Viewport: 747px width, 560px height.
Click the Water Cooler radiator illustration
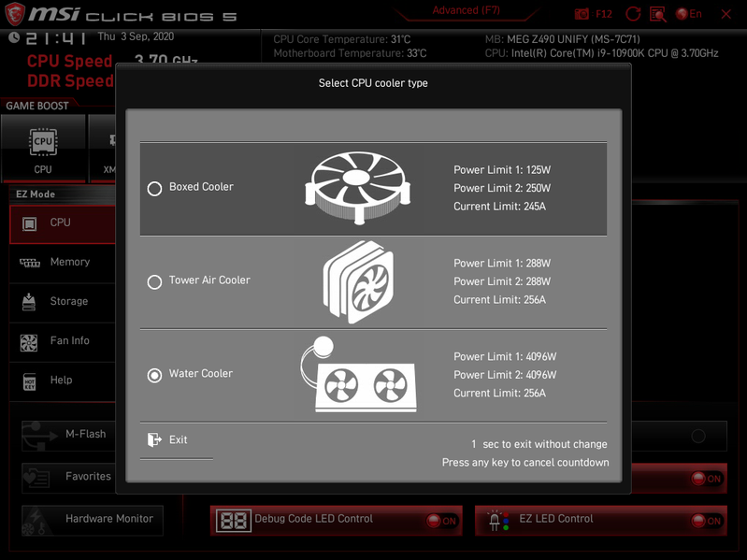click(x=358, y=374)
